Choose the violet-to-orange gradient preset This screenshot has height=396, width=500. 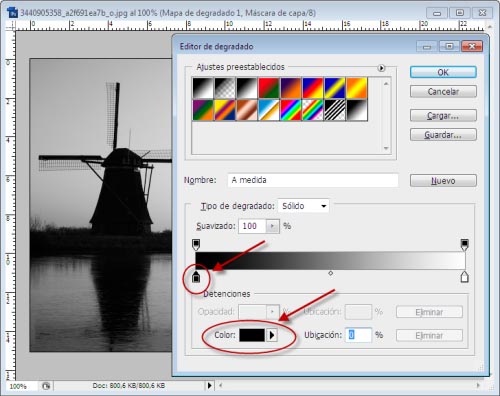pos(291,88)
